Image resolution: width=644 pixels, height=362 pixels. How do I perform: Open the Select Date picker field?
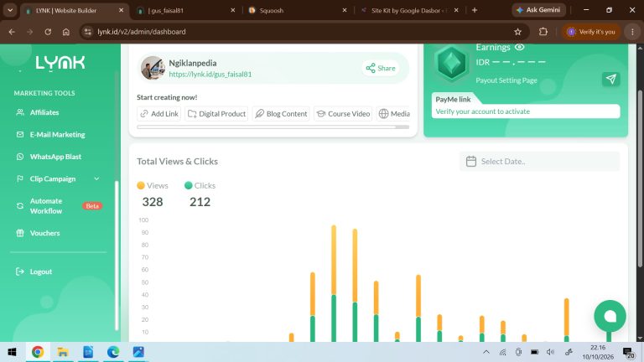(539, 161)
